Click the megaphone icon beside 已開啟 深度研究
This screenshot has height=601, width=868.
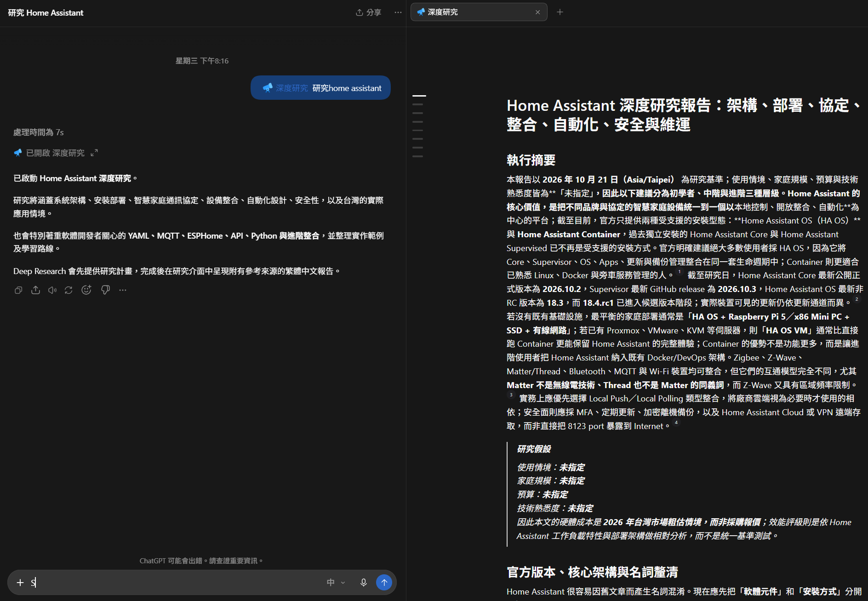point(18,153)
